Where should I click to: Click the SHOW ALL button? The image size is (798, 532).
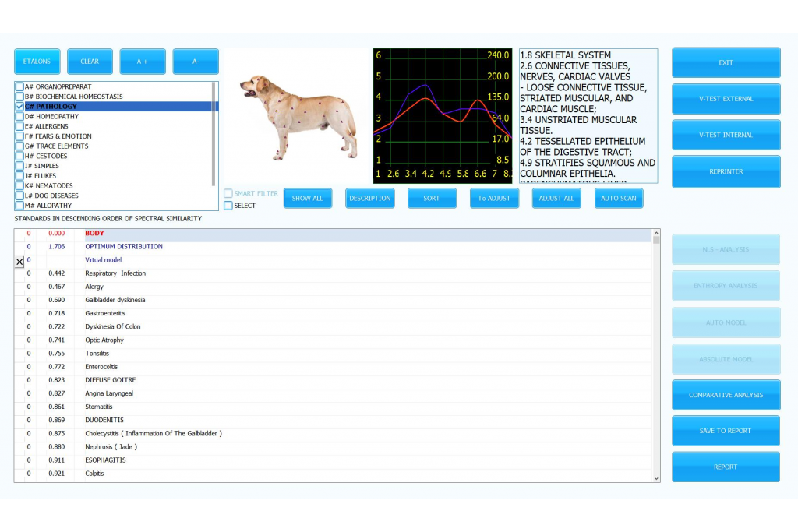(307, 199)
